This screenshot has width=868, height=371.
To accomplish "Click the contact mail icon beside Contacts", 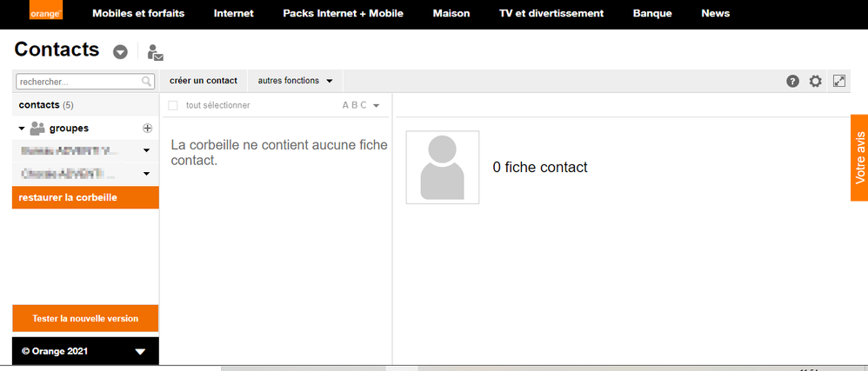I will pyautogui.click(x=155, y=52).
